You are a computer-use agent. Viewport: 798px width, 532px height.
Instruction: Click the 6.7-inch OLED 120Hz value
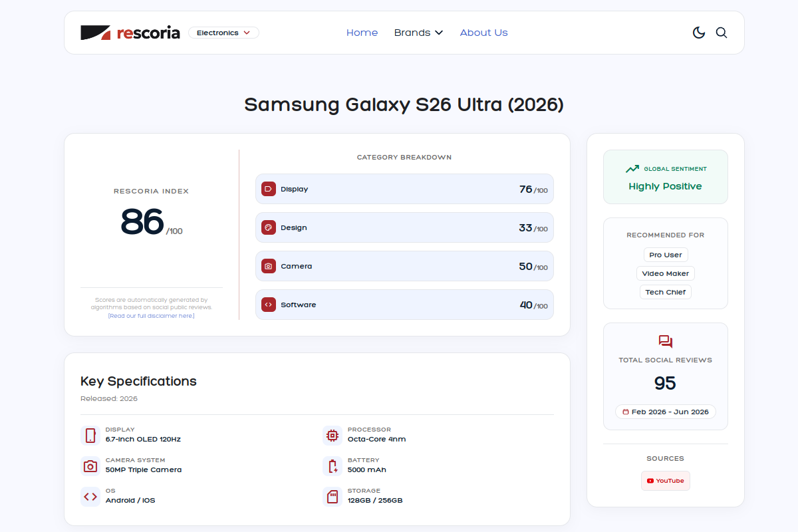point(143,440)
